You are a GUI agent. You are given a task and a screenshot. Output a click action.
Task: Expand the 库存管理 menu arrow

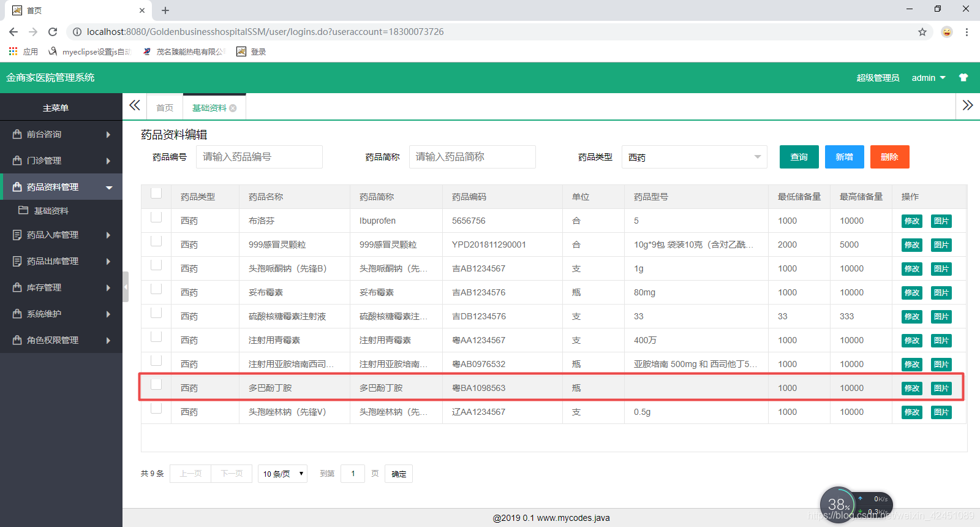(x=108, y=287)
